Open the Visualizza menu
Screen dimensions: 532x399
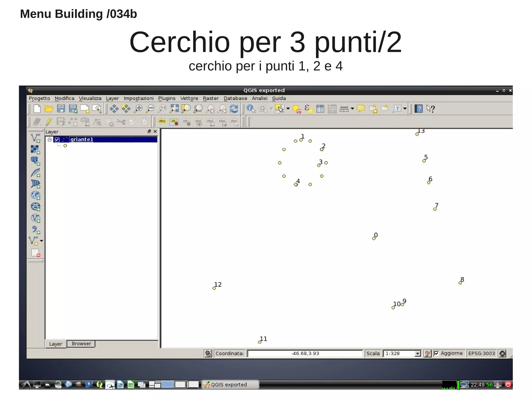click(90, 98)
